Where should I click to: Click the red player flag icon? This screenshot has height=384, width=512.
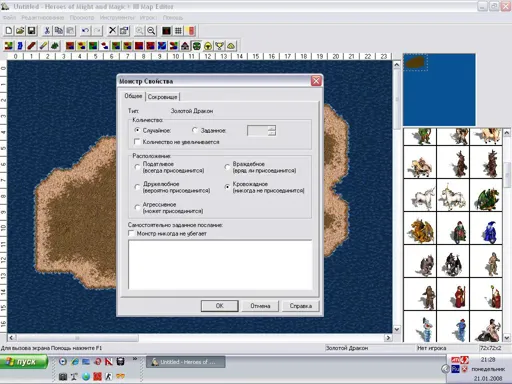click(191, 31)
